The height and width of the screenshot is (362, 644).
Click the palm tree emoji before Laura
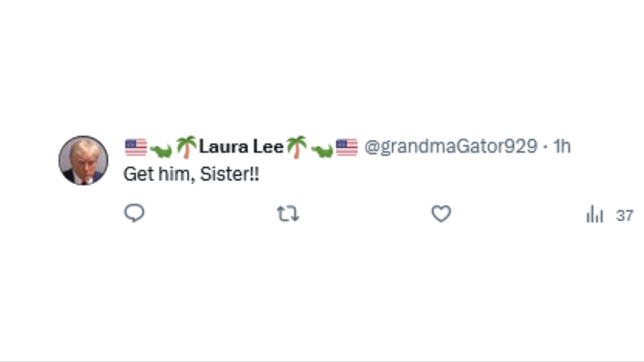click(186, 147)
